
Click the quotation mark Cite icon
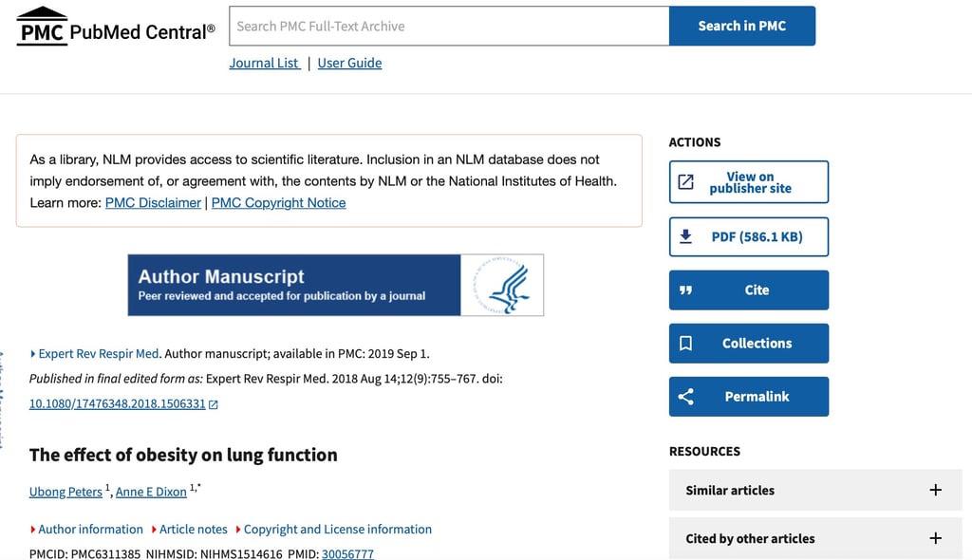coord(685,290)
